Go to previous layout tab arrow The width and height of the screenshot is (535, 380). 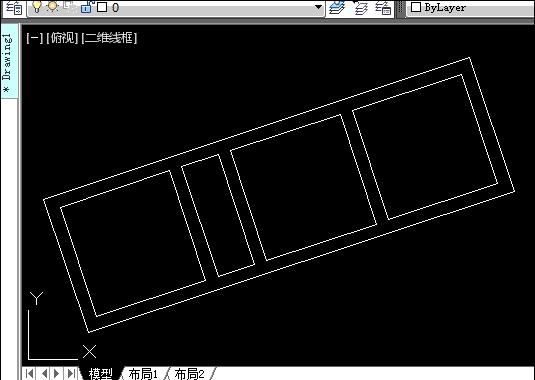point(44,374)
